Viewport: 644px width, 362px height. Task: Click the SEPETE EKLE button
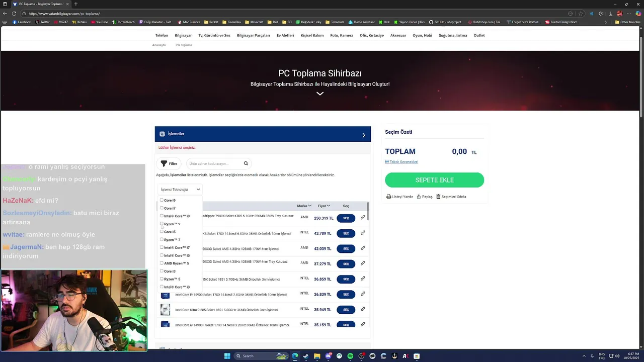click(x=435, y=180)
